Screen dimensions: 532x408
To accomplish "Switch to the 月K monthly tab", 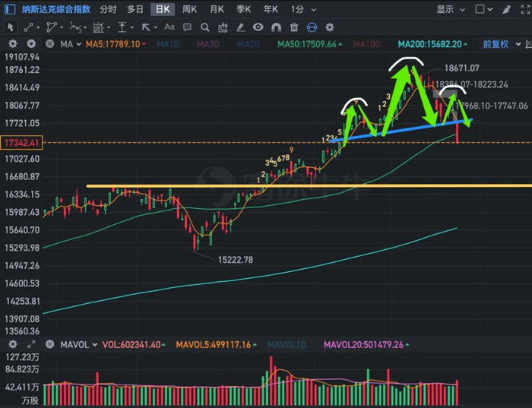I will coord(217,9).
